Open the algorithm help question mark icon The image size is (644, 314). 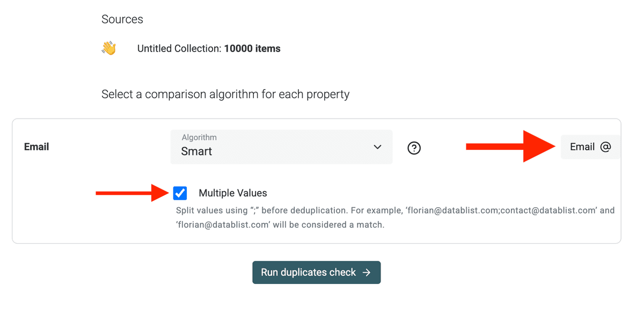click(414, 148)
